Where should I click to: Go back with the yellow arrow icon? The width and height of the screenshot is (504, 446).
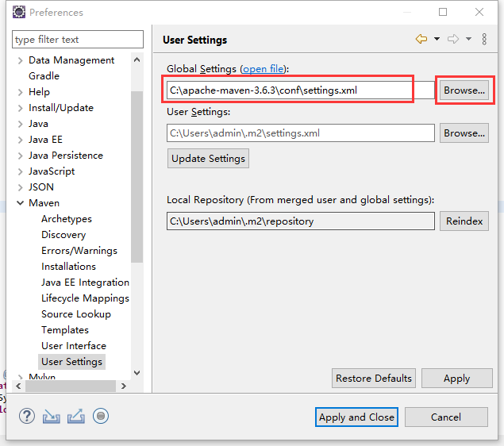point(421,40)
